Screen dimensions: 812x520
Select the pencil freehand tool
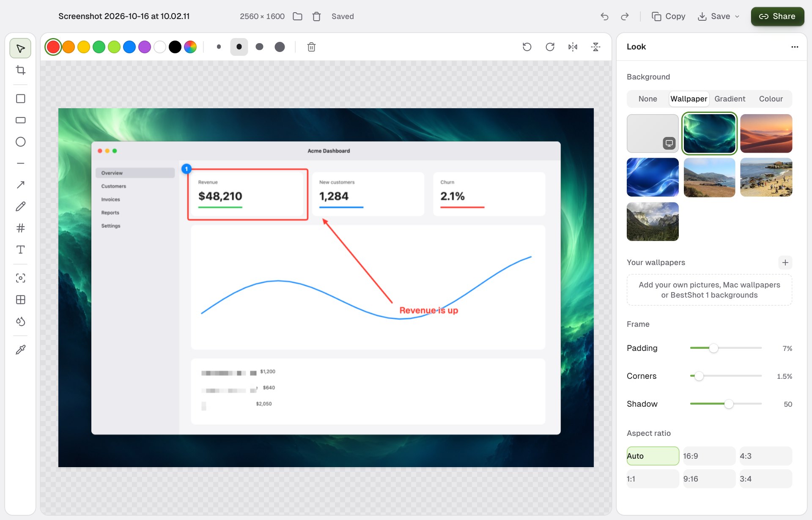(20, 206)
